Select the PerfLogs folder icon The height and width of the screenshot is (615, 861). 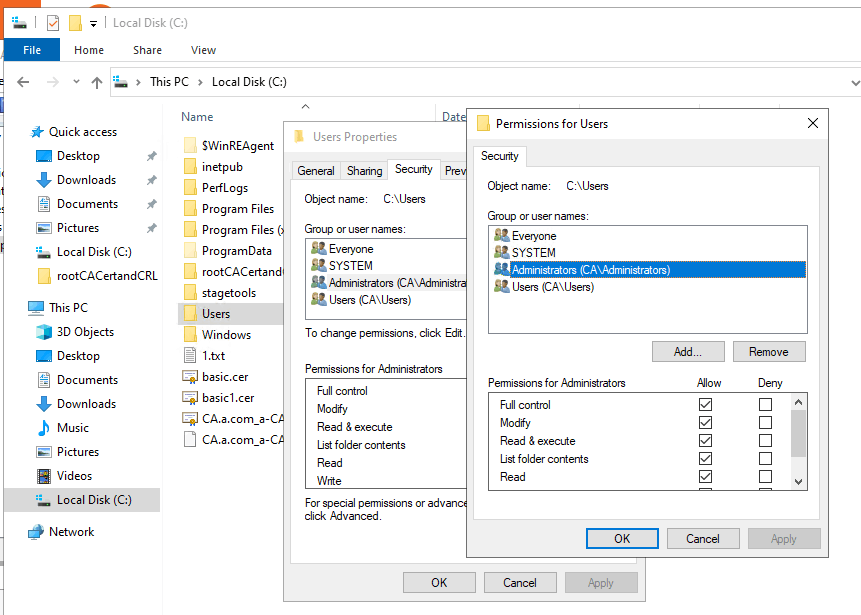point(190,188)
